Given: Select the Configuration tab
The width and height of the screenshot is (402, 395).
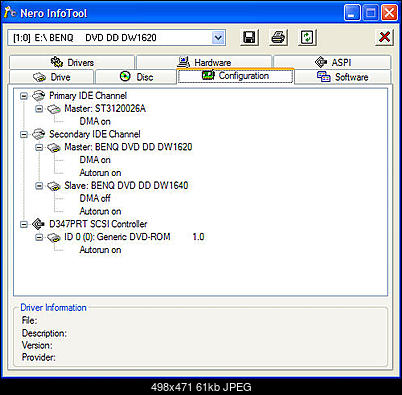Looking at the screenshot, I should (x=236, y=76).
